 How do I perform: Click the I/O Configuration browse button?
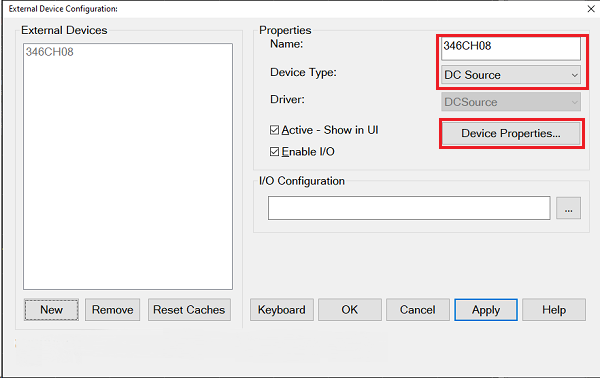pyautogui.click(x=568, y=208)
